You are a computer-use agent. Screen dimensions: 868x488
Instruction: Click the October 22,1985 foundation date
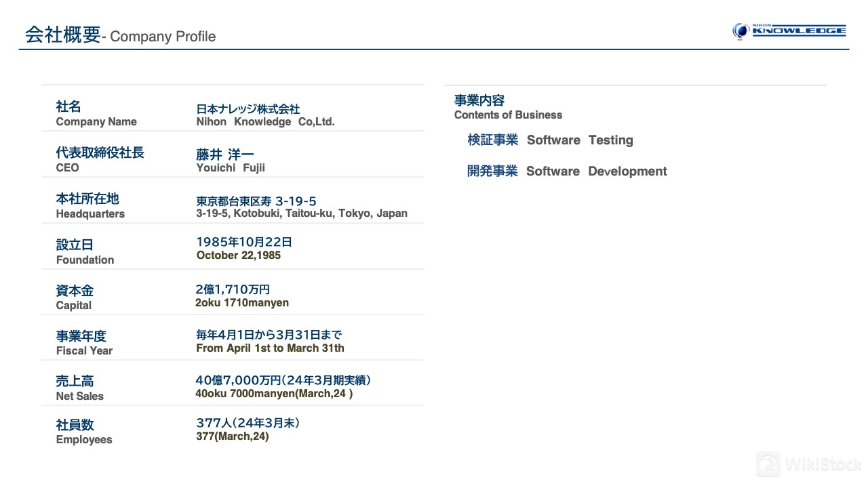238,256
